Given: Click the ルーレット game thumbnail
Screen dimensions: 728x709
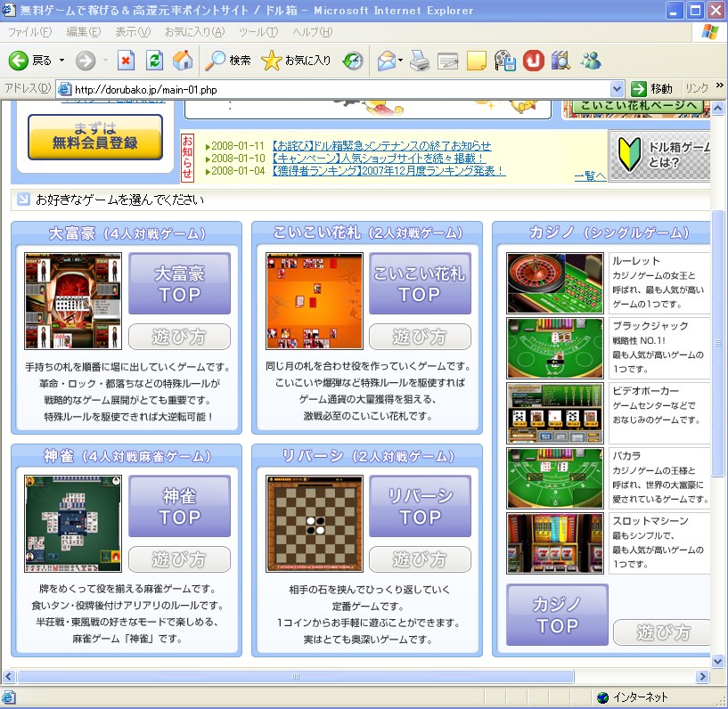Looking at the screenshot, I should click(555, 283).
